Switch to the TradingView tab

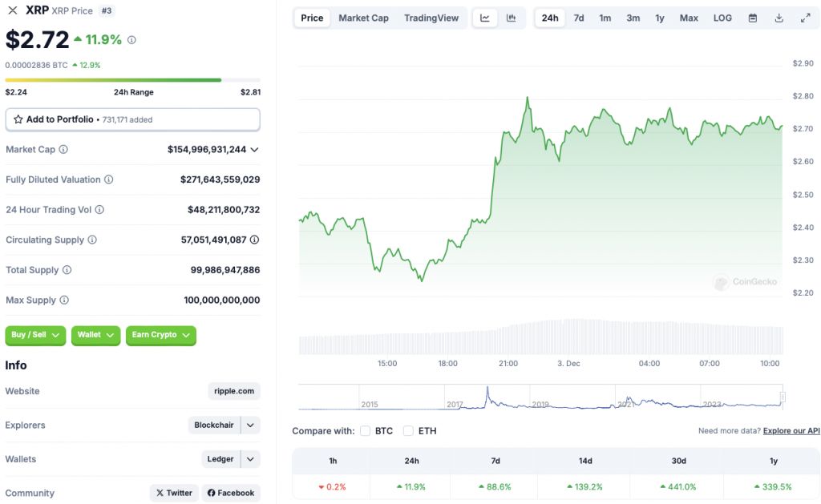431,17
